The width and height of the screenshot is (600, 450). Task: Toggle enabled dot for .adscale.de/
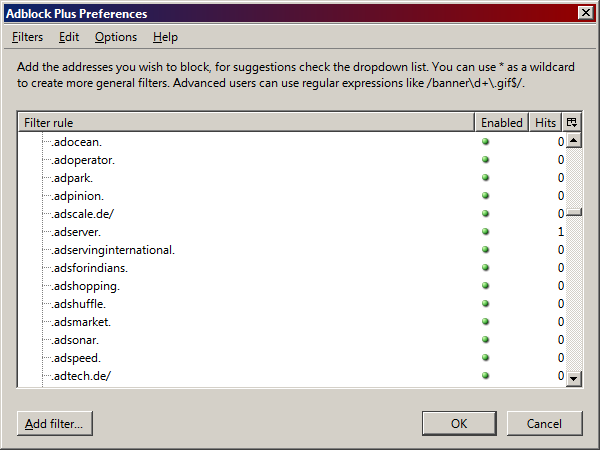point(486,214)
